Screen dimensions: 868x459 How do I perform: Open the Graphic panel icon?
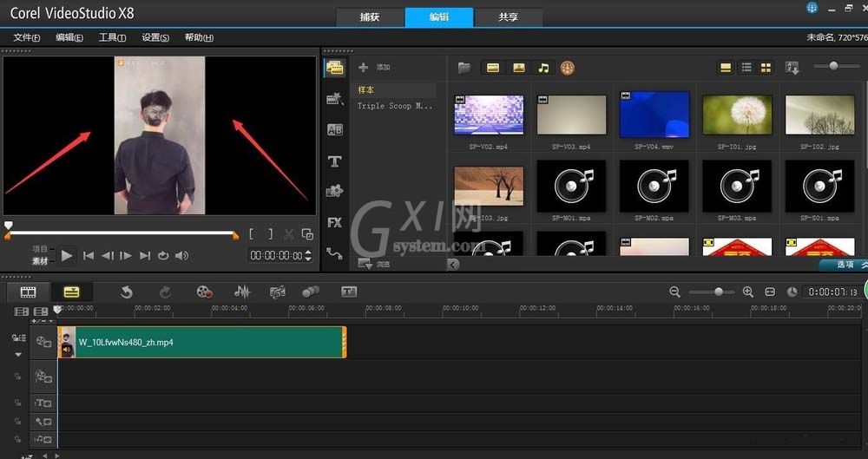coord(334,192)
